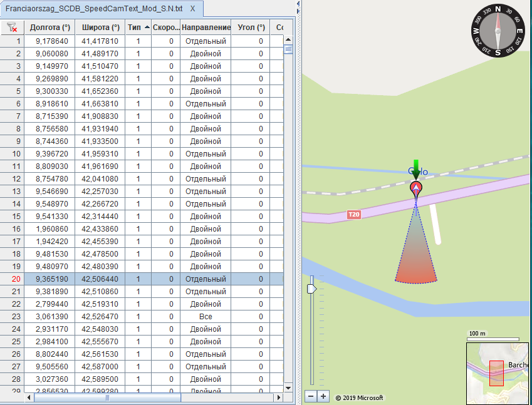532x405 pixels.
Task: Click longitude cell 8,754780
Action: tap(50, 179)
